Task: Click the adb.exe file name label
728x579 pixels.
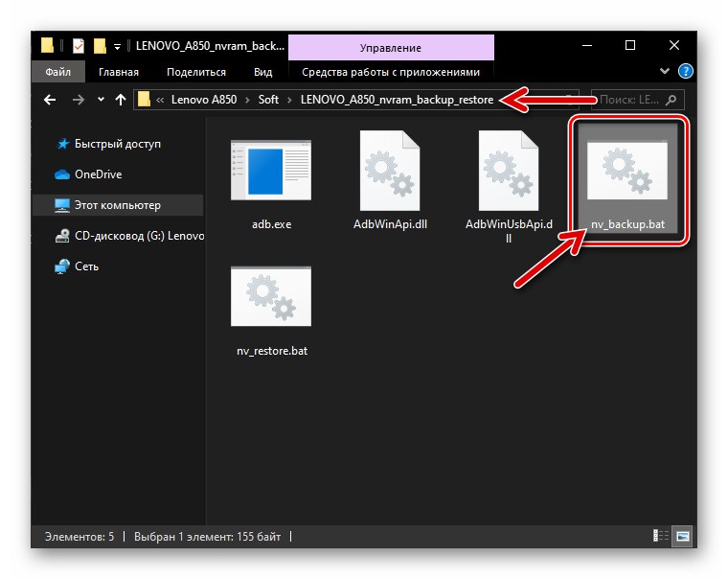Action: (272, 224)
